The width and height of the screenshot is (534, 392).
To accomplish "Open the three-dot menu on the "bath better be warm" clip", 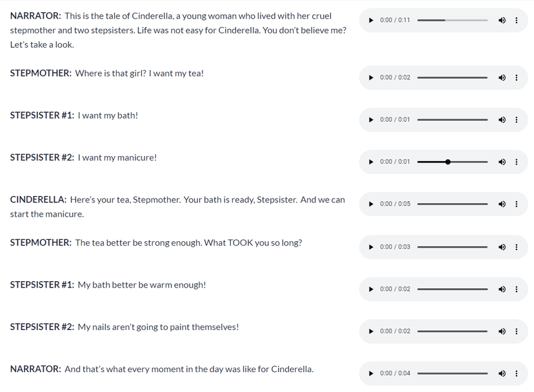I will pyautogui.click(x=517, y=289).
